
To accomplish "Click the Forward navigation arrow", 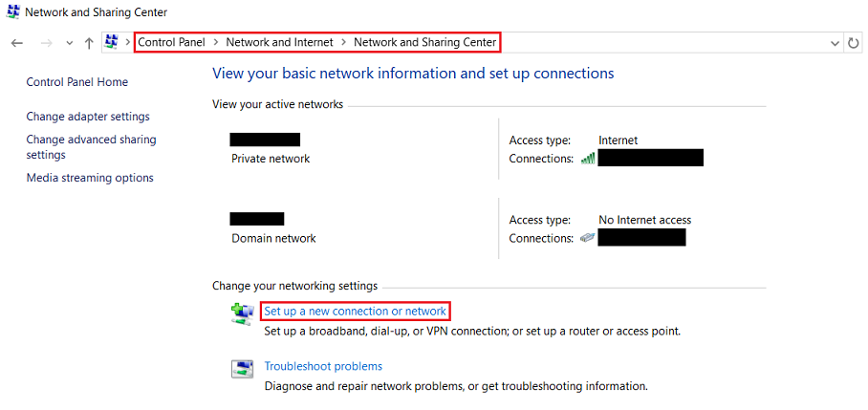I will click(x=45, y=43).
